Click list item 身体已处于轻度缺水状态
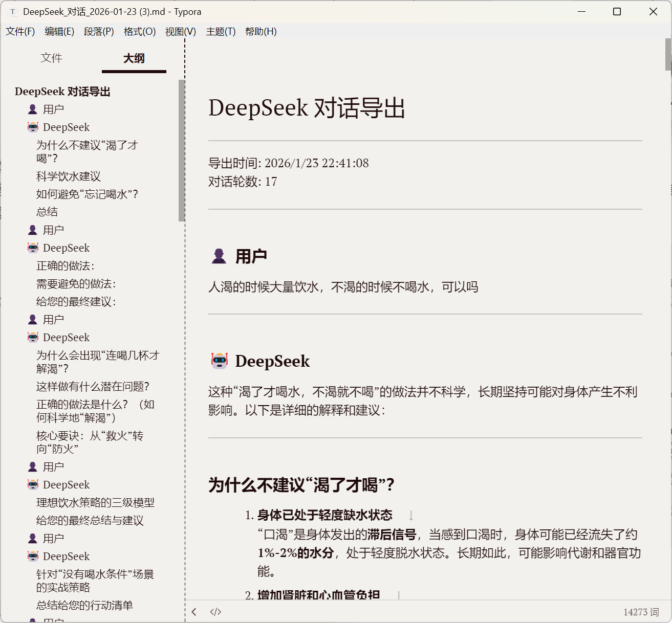 tap(325, 515)
